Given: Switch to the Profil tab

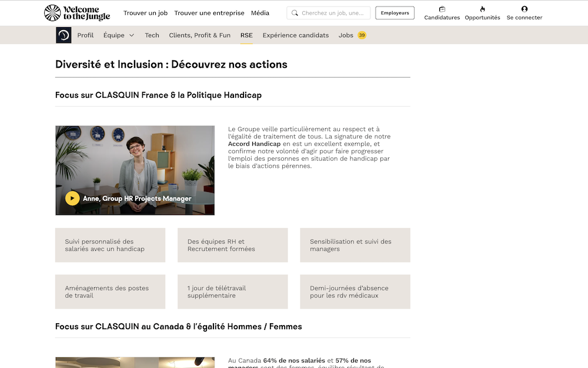Looking at the screenshot, I should [x=85, y=35].
